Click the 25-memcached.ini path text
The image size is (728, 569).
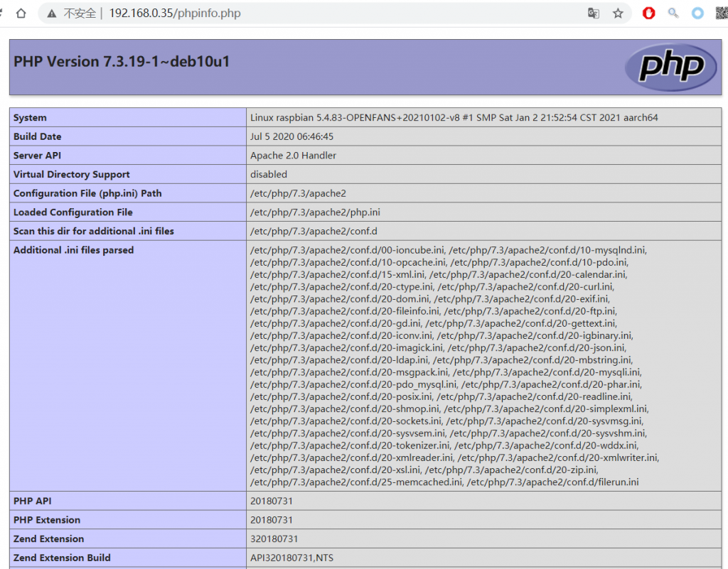[x=356, y=482]
